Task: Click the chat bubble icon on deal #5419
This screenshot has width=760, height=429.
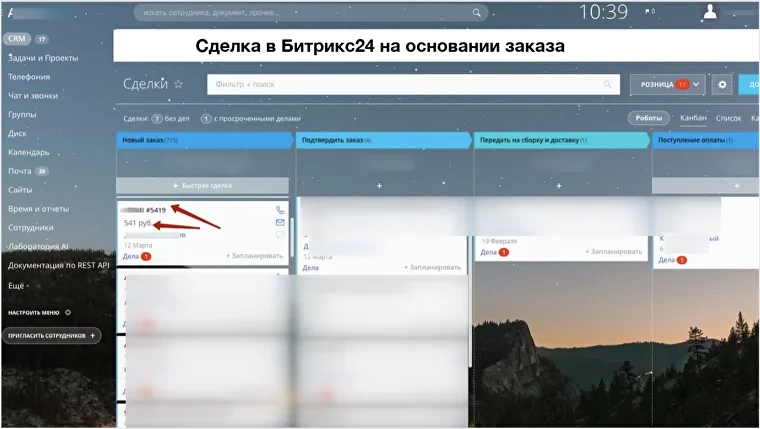Action: pyautogui.click(x=280, y=235)
